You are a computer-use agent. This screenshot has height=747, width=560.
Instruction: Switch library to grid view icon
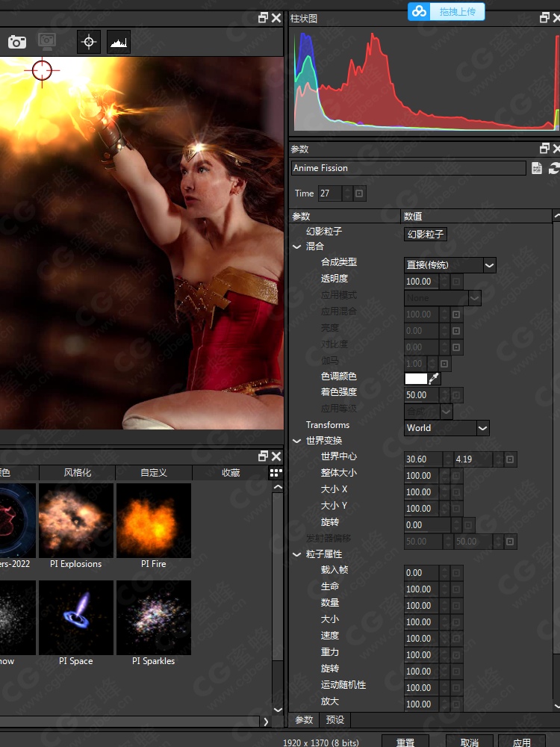tap(276, 473)
